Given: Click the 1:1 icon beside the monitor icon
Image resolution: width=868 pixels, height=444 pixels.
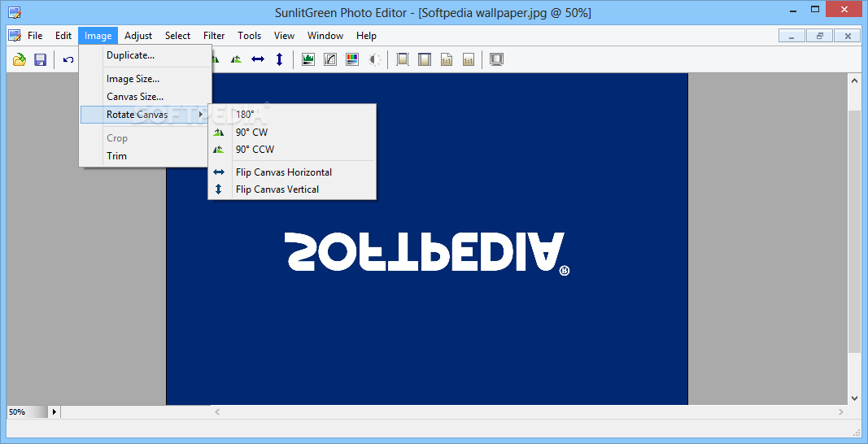Looking at the screenshot, I should pos(469,59).
